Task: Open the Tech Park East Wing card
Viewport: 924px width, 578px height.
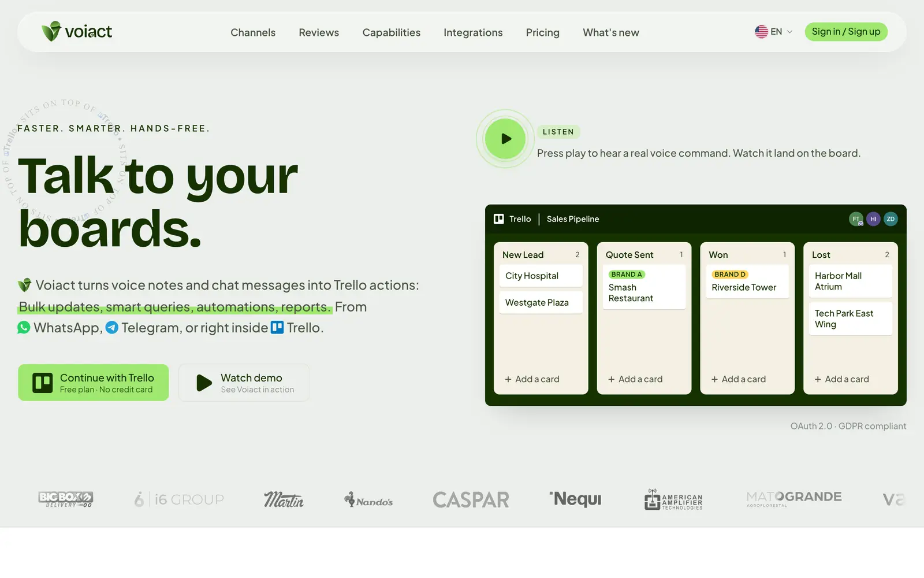Action: tap(850, 319)
